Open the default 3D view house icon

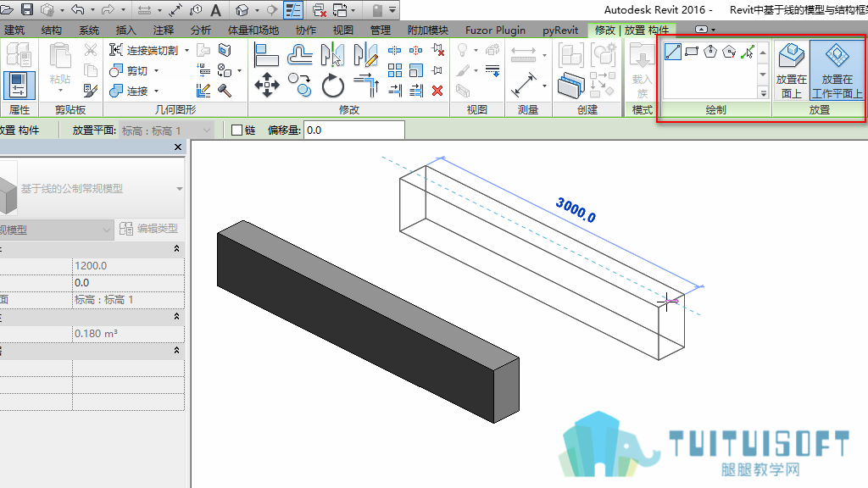(x=242, y=10)
